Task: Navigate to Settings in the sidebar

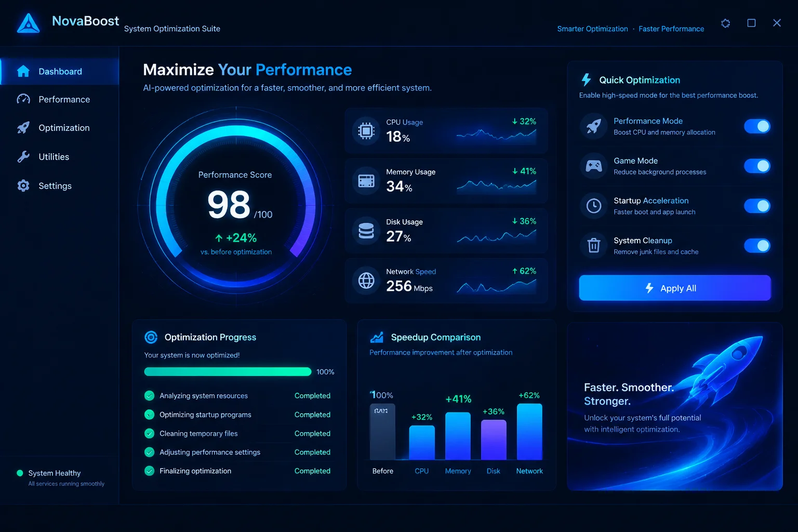Action: coord(60,185)
